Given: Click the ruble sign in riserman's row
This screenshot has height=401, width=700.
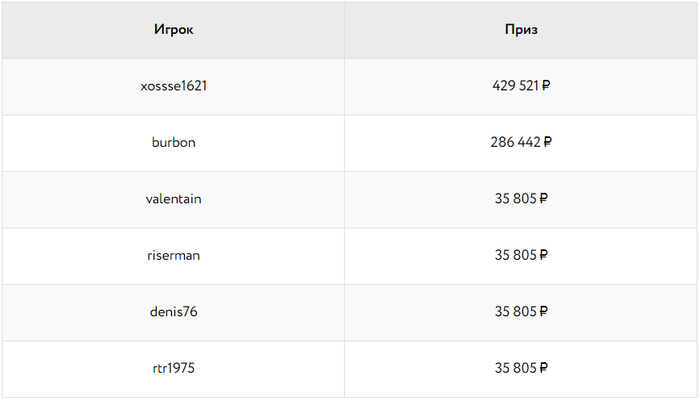Looking at the screenshot, I should coord(544,255).
